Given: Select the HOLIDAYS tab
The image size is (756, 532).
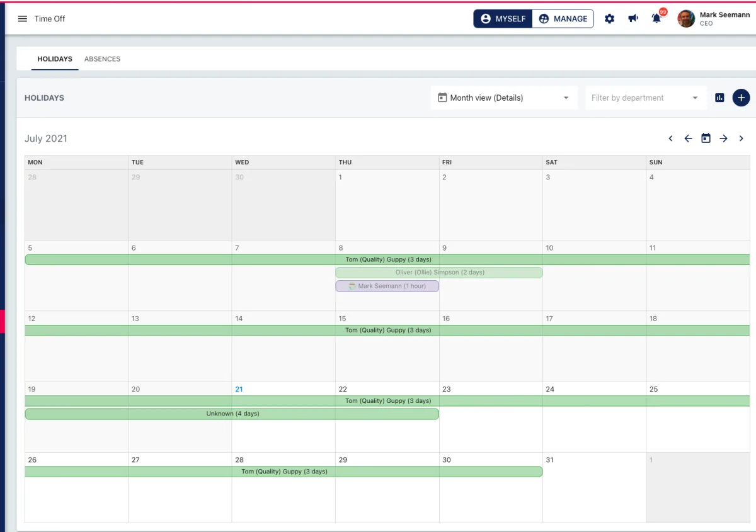Looking at the screenshot, I should click(x=55, y=59).
